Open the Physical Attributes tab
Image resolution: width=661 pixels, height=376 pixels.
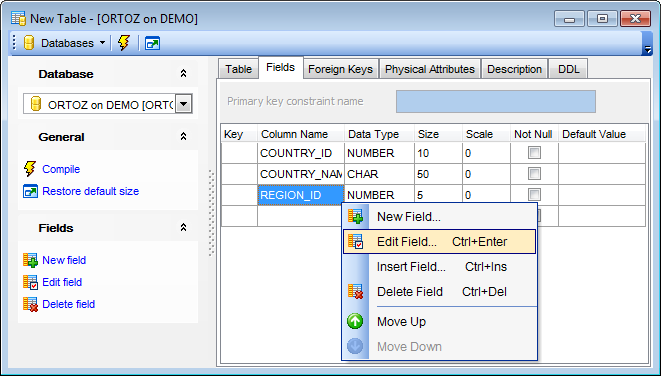point(430,69)
